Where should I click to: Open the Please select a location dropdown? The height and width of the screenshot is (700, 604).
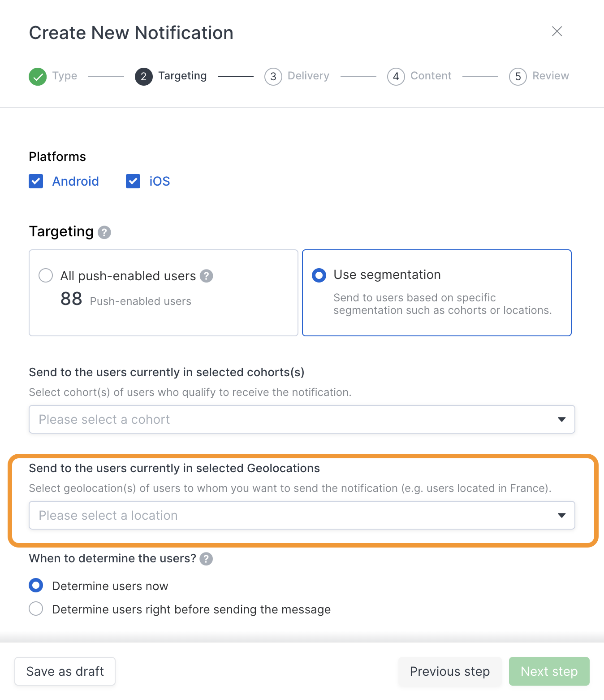302,515
